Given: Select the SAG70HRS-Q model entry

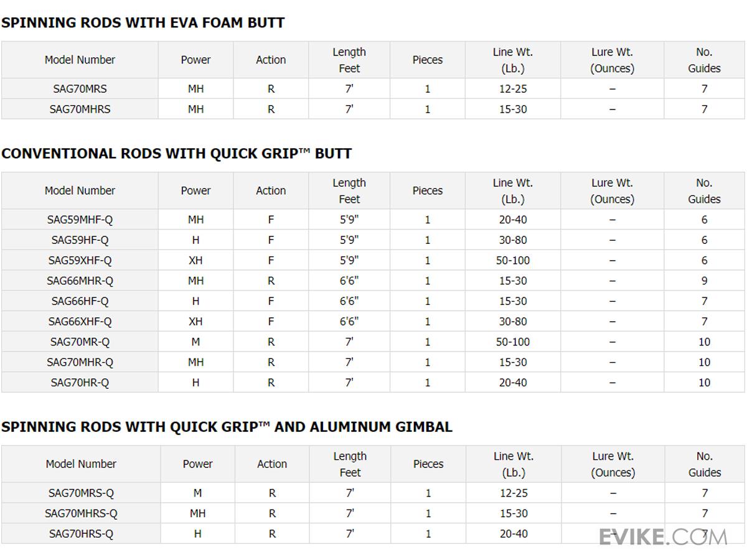Looking at the screenshot, I should coord(81,534).
